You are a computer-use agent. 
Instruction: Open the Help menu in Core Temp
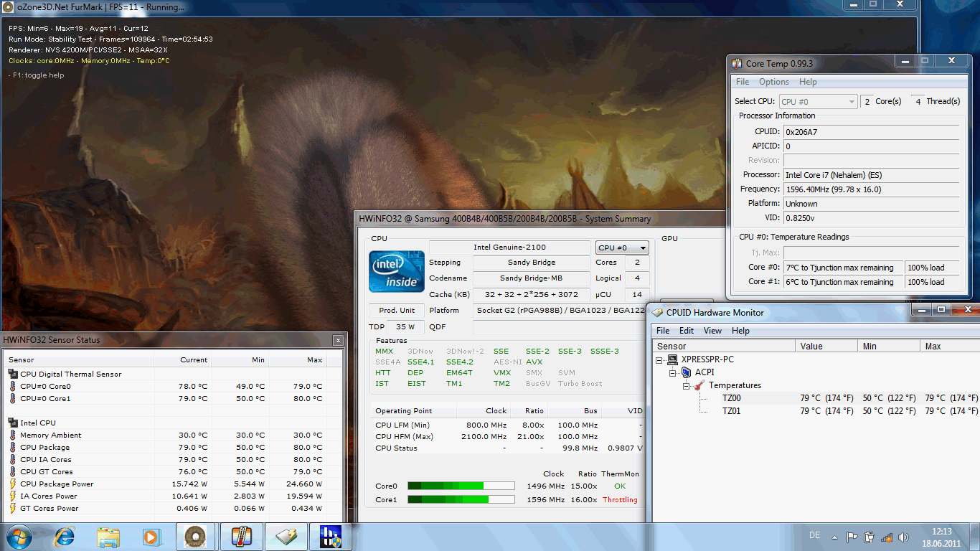tap(808, 82)
